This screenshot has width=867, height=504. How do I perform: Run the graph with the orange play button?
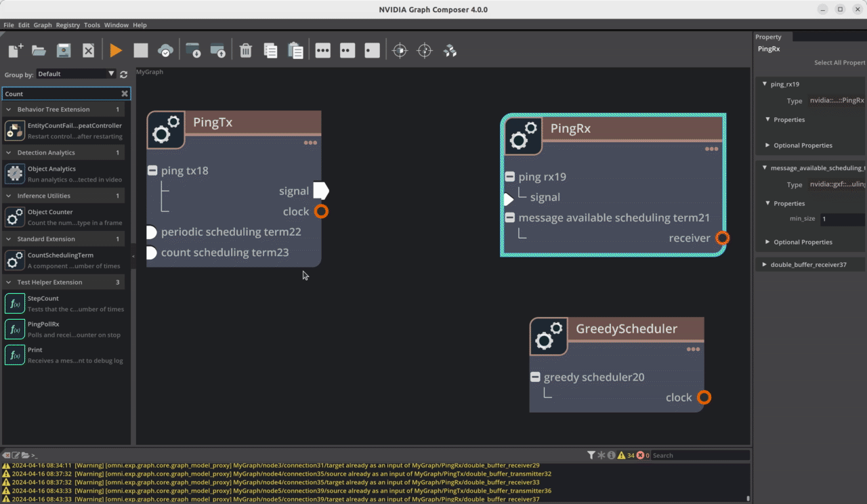click(x=116, y=50)
